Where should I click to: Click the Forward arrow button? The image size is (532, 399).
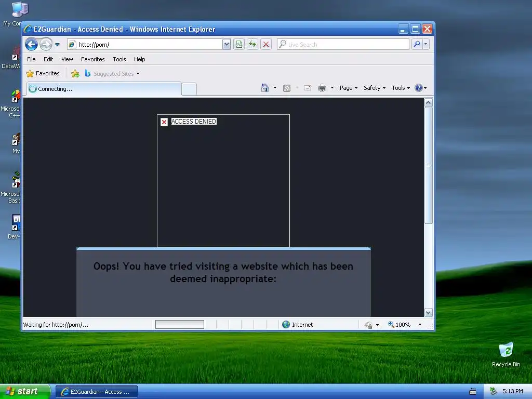pos(46,44)
